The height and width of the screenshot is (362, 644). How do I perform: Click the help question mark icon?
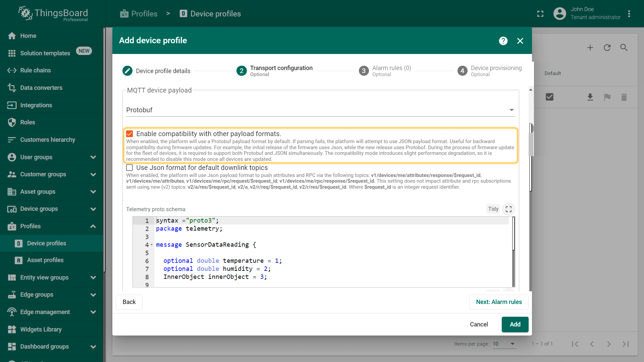coord(503,41)
